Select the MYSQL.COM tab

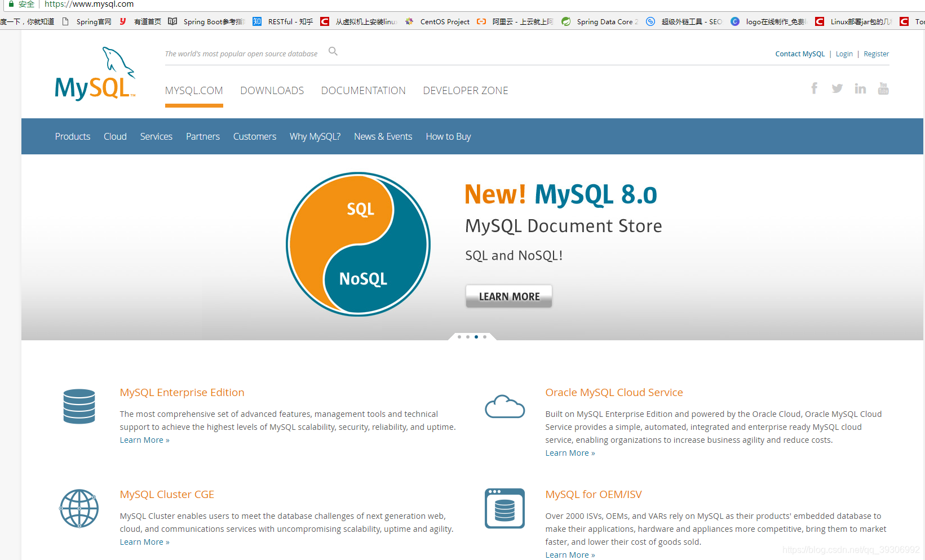click(x=194, y=91)
